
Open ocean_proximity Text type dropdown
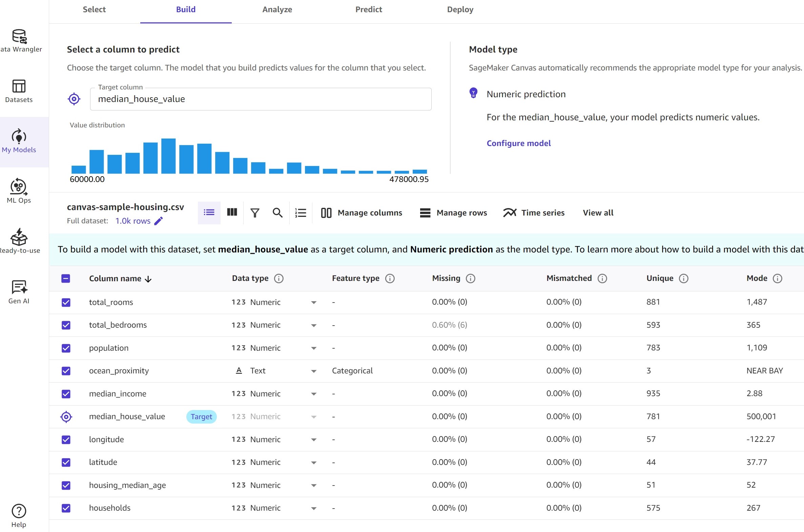[314, 371]
